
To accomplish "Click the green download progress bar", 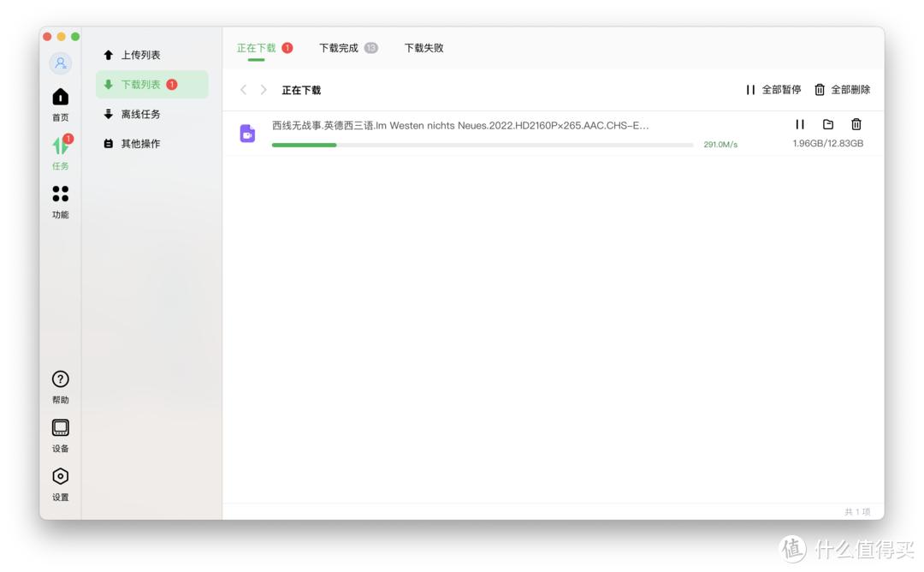I will (304, 145).
